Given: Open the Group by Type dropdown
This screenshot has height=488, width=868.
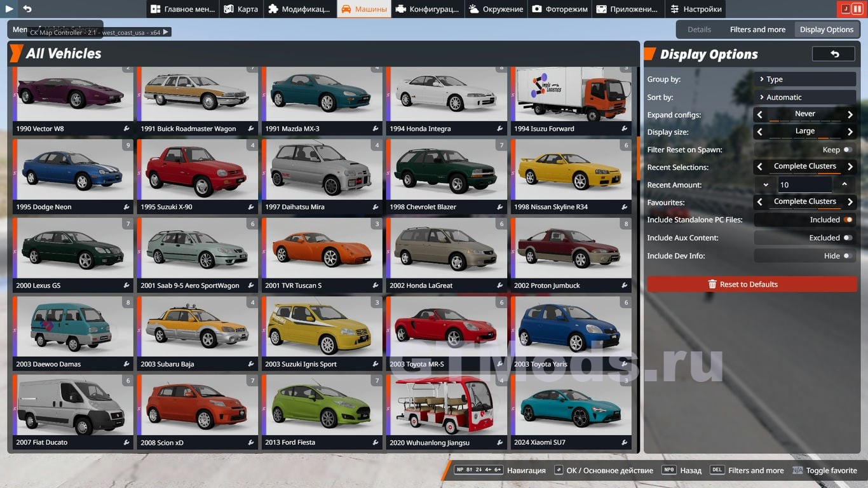Looking at the screenshot, I should 804,79.
